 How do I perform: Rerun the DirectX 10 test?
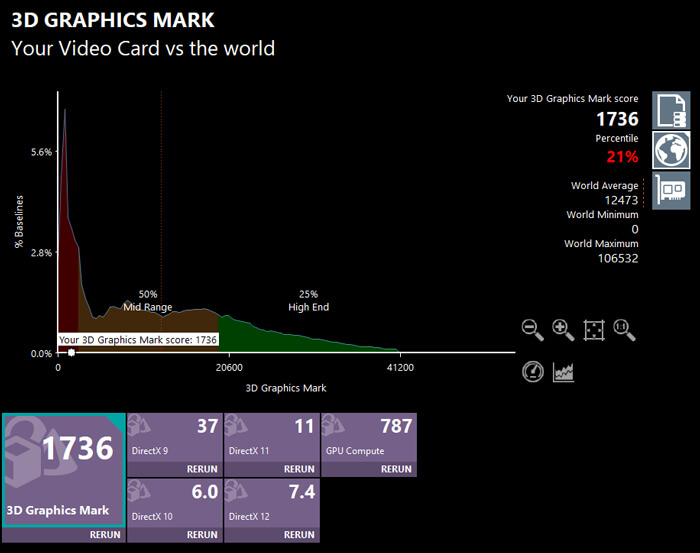[201, 534]
